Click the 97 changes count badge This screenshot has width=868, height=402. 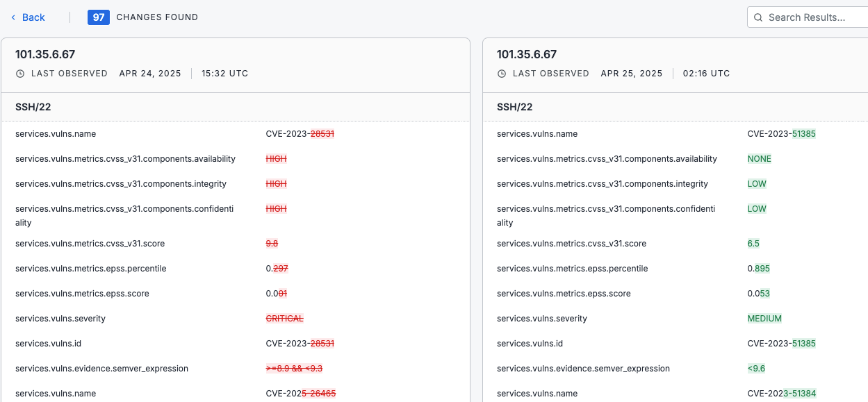click(x=99, y=17)
